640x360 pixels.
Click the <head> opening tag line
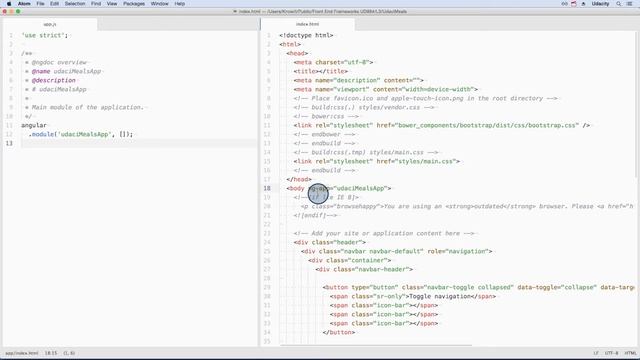[297, 53]
